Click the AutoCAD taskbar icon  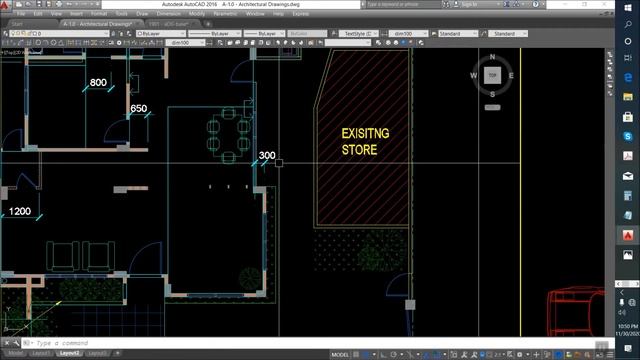click(x=628, y=236)
